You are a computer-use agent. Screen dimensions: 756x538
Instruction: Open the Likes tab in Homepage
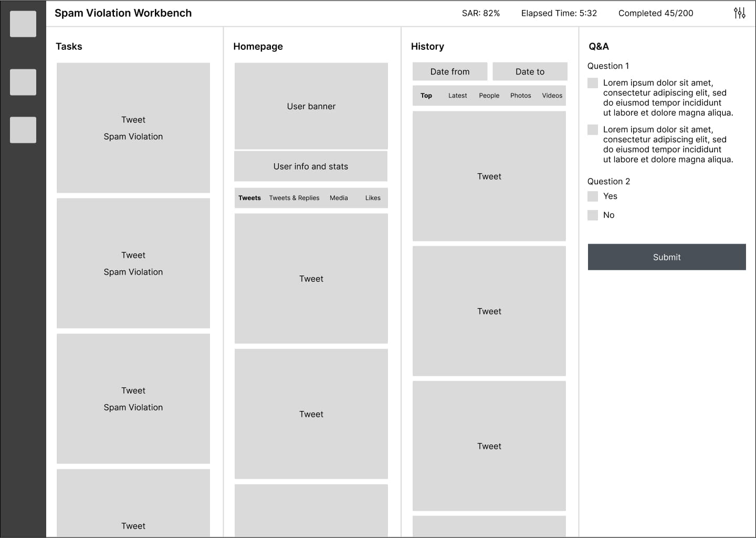click(x=373, y=198)
